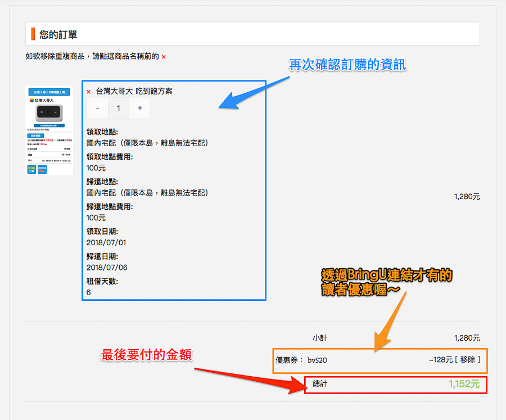This screenshot has width=506, height=420.
Task: Click the 領取日期 label
Action: tap(102, 232)
